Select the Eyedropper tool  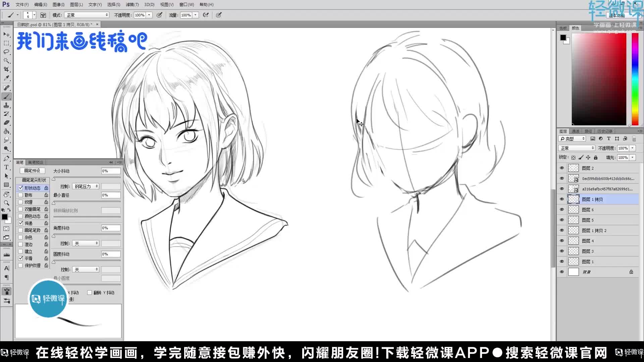click(7, 78)
